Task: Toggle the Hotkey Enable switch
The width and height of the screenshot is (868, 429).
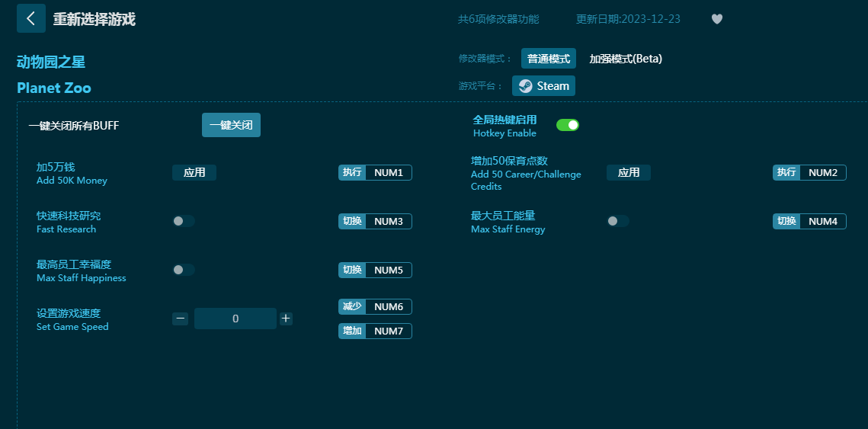Action: (568, 125)
